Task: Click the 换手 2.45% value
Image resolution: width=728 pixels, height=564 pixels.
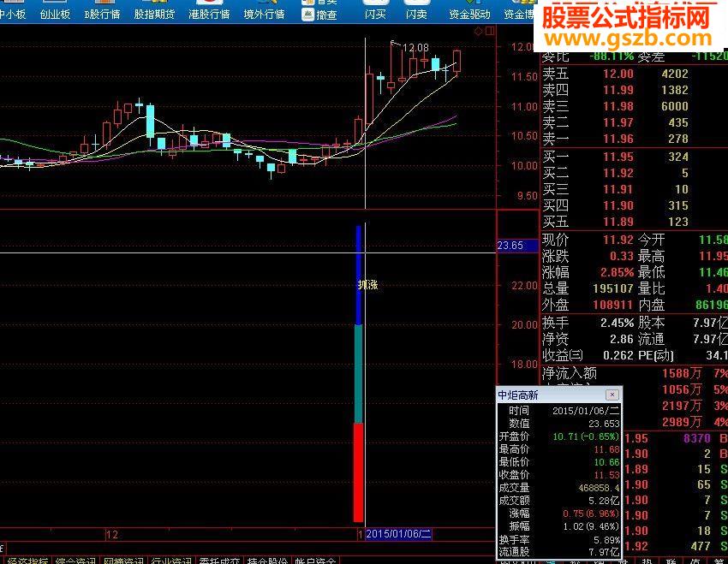Action: 617,323
